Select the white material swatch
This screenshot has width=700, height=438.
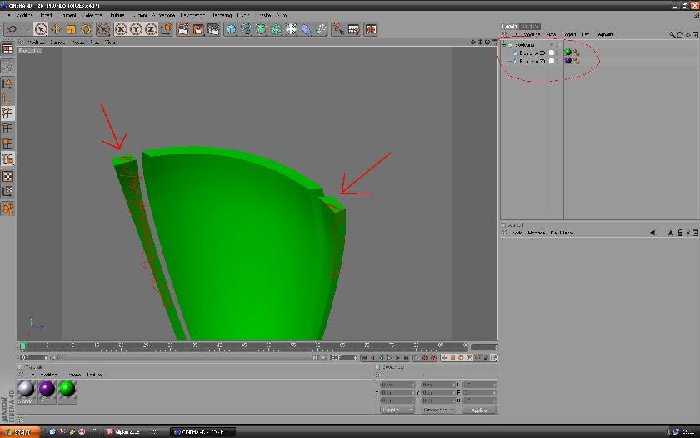point(26,389)
